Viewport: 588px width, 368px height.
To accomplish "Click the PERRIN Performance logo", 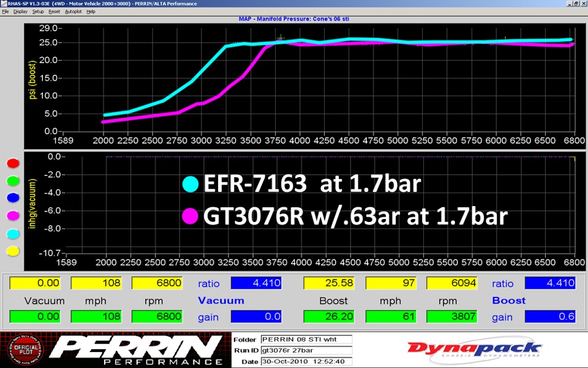I will coord(136,350).
